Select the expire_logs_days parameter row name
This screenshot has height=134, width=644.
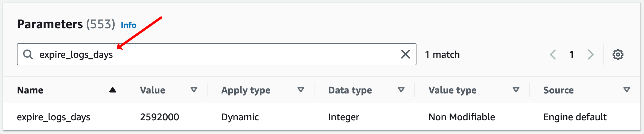(x=54, y=117)
